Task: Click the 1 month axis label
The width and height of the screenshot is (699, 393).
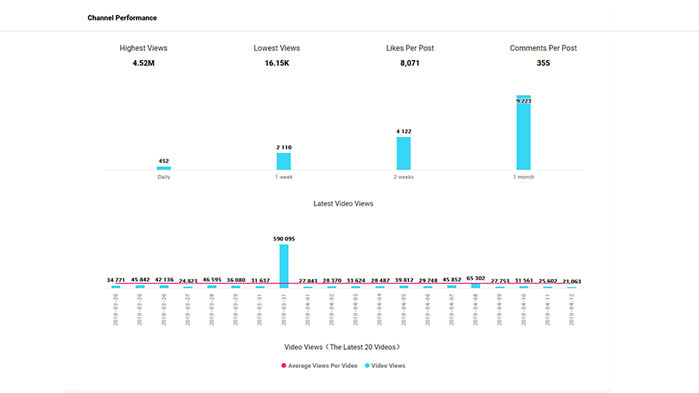Action: [x=523, y=177]
